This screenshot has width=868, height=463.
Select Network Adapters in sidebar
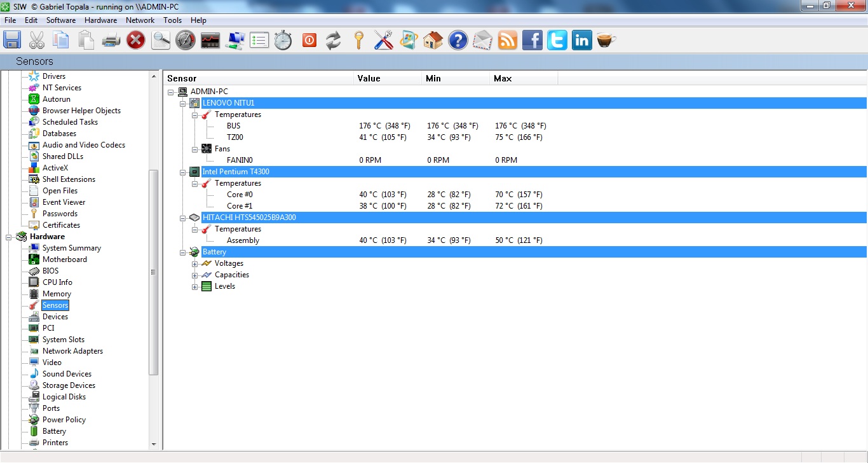click(x=72, y=351)
